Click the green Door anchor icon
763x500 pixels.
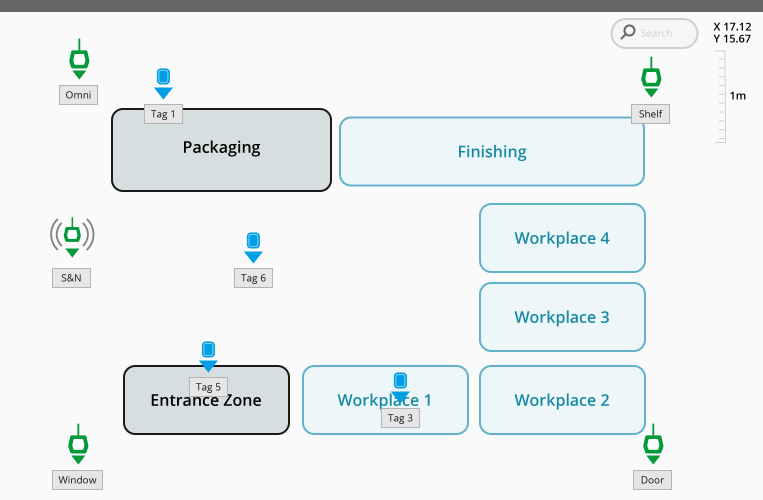(x=652, y=442)
